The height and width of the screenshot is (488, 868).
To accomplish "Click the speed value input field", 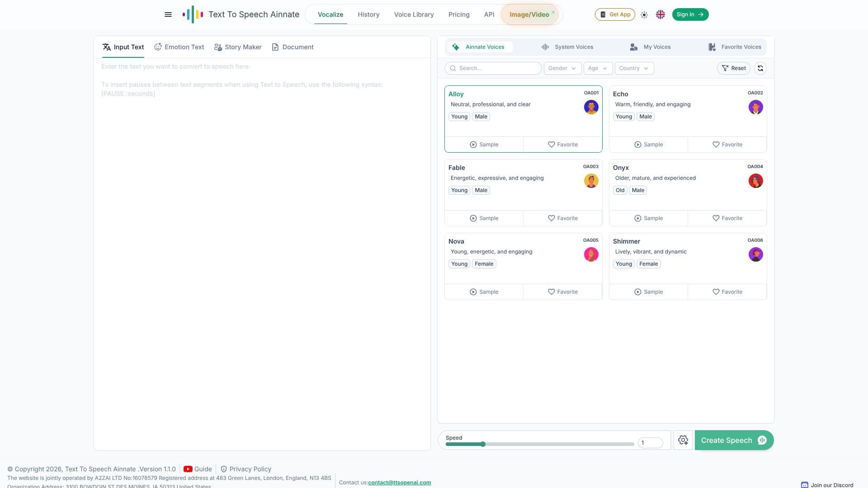I will click(x=650, y=443).
